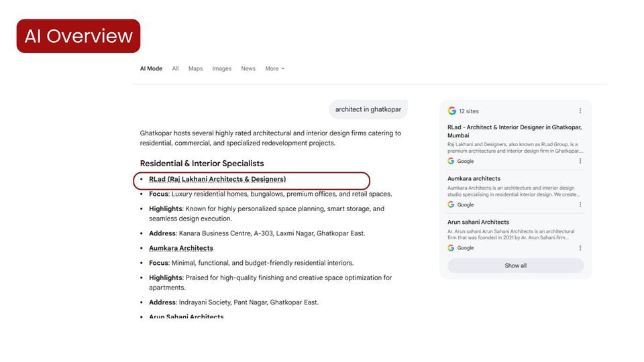Click the high-quality finishing highlights line

click(270, 282)
